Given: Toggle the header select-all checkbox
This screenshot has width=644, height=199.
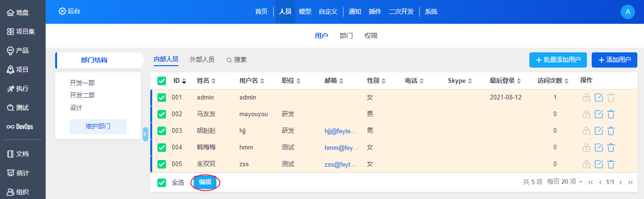Looking at the screenshot, I should click(162, 81).
